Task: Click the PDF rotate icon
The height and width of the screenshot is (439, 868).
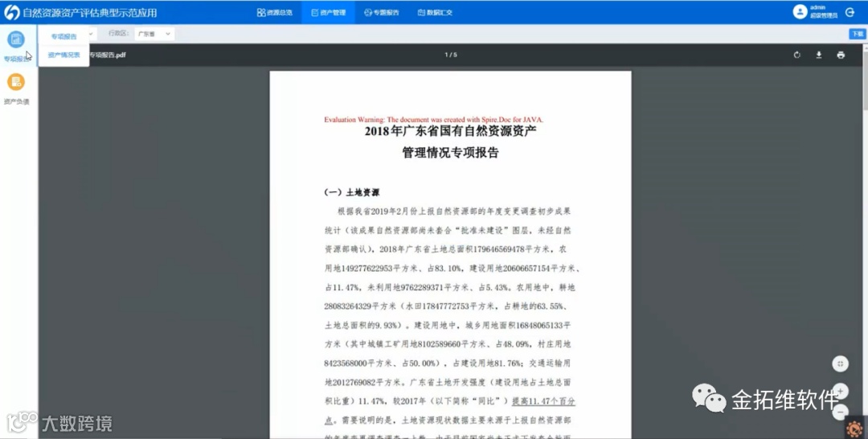Action: (797, 55)
